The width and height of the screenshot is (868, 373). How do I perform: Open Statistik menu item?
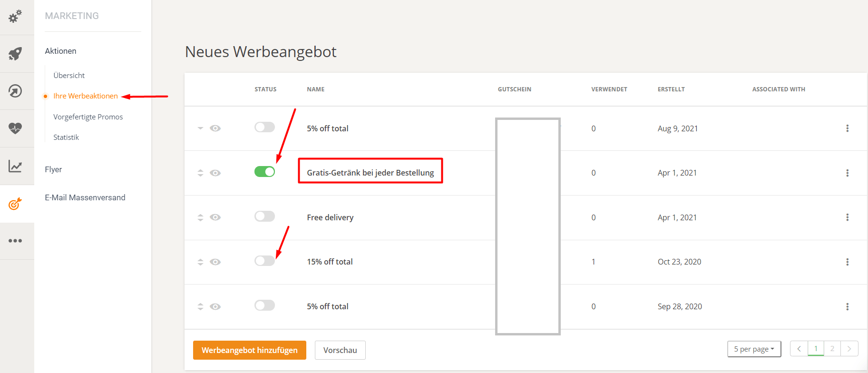coord(66,137)
